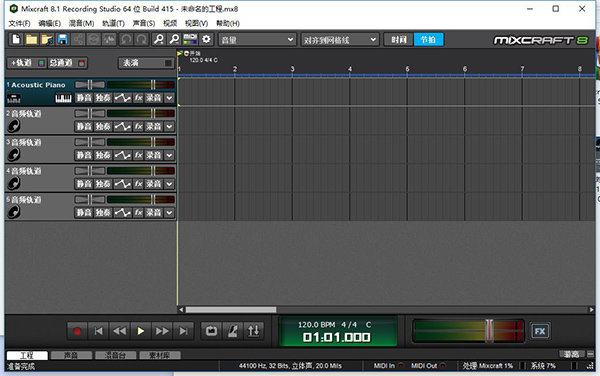Image resolution: width=600 pixels, height=376 pixels.
Task: Open automation lane on Acoustic Piano track
Action: (122, 98)
